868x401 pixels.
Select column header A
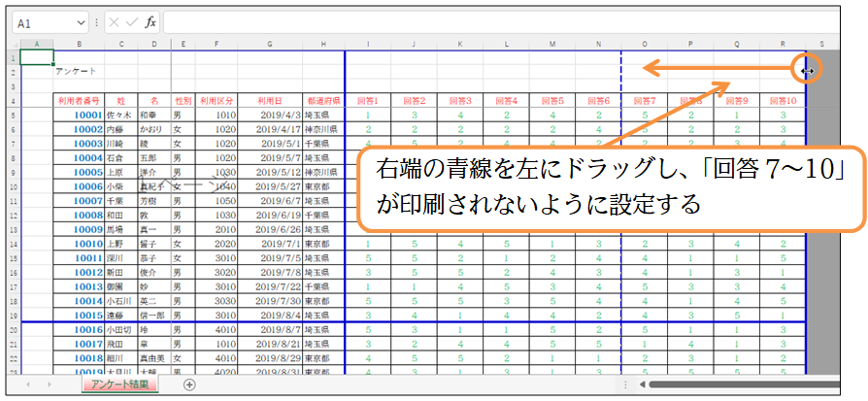37,45
